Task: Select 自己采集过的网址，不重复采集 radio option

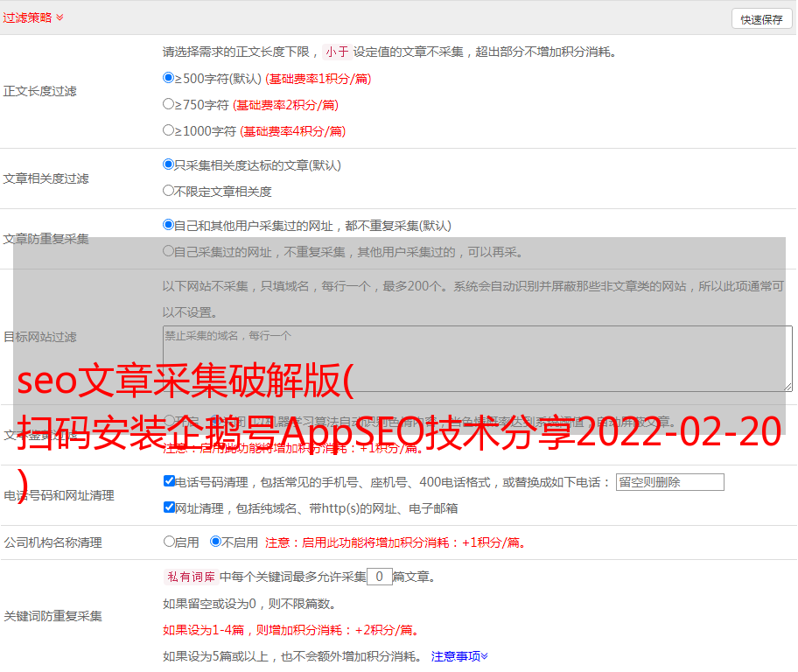Action: [169, 251]
